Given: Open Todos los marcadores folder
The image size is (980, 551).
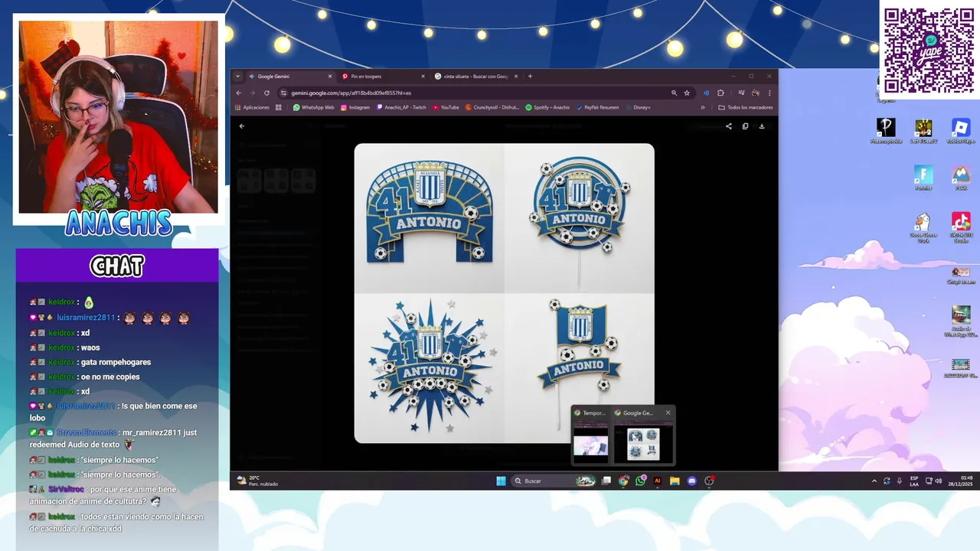Looking at the screenshot, I should pos(745,107).
